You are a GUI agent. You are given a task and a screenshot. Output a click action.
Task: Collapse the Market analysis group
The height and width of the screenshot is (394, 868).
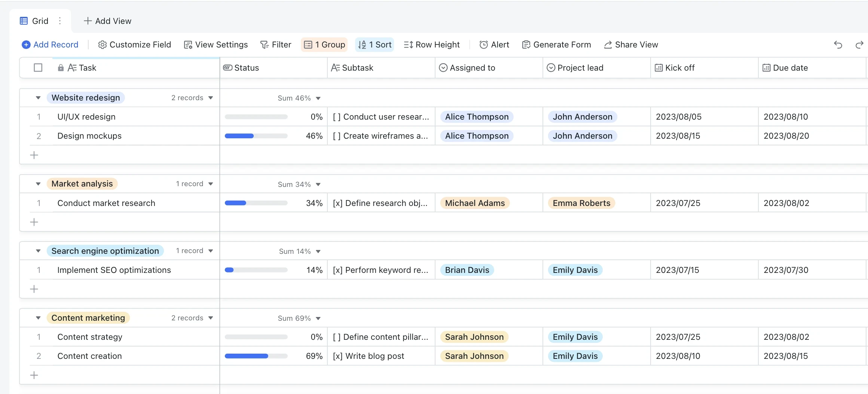tap(38, 184)
